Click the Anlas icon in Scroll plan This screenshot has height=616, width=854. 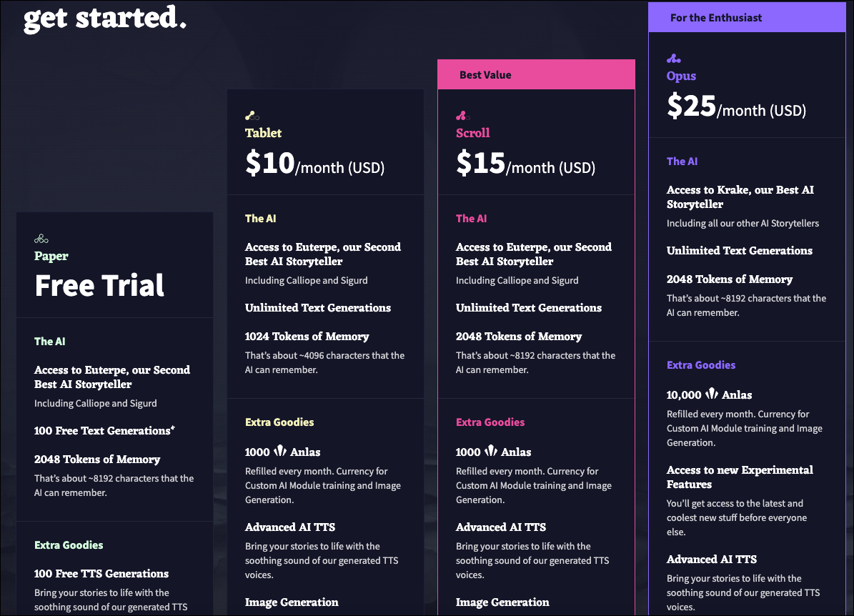491,452
